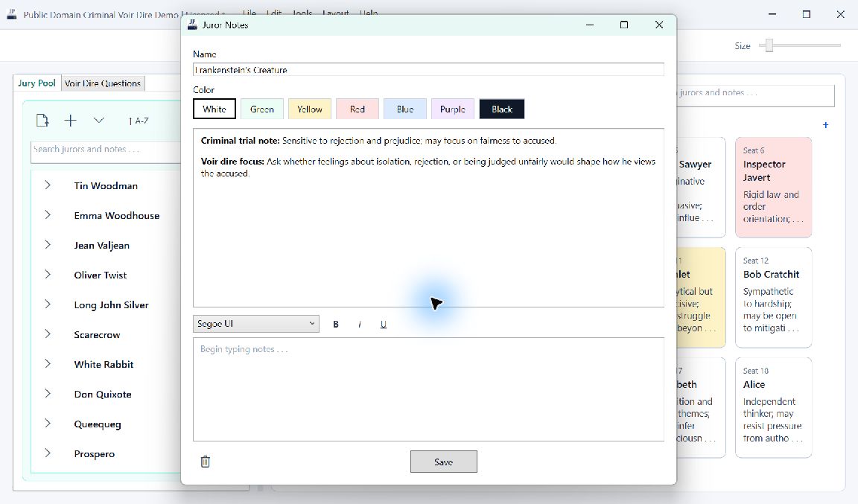Adjust the Size slider handle

pos(769,45)
